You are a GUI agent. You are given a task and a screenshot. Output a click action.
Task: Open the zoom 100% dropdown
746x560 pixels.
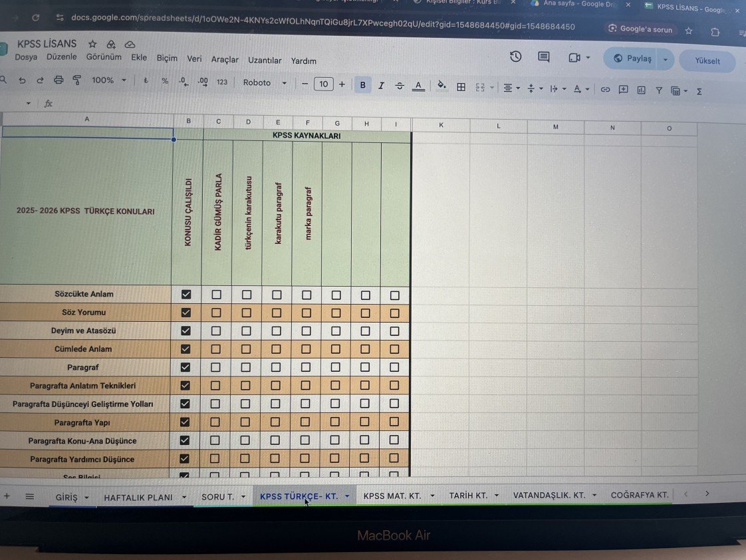point(109,80)
